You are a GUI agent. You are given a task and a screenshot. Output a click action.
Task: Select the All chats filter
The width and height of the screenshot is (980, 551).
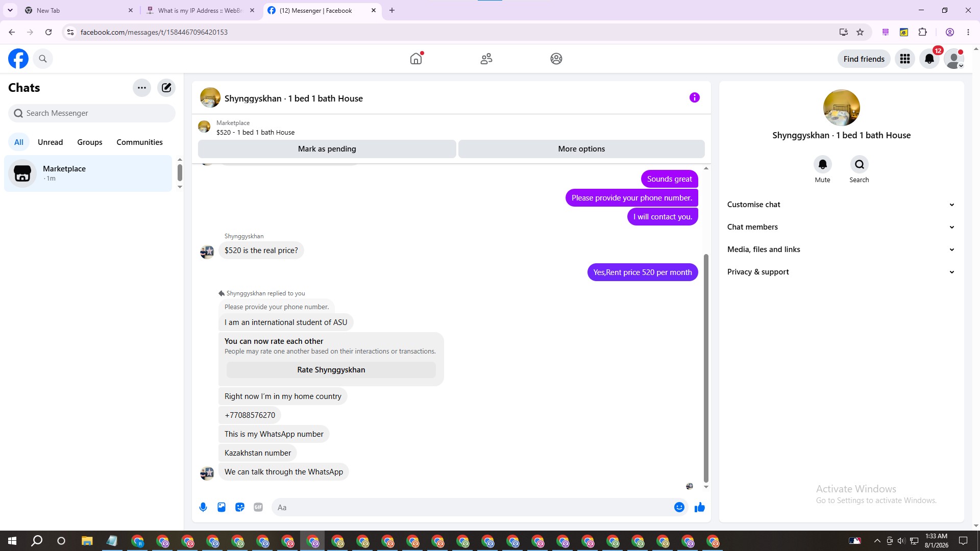click(19, 142)
